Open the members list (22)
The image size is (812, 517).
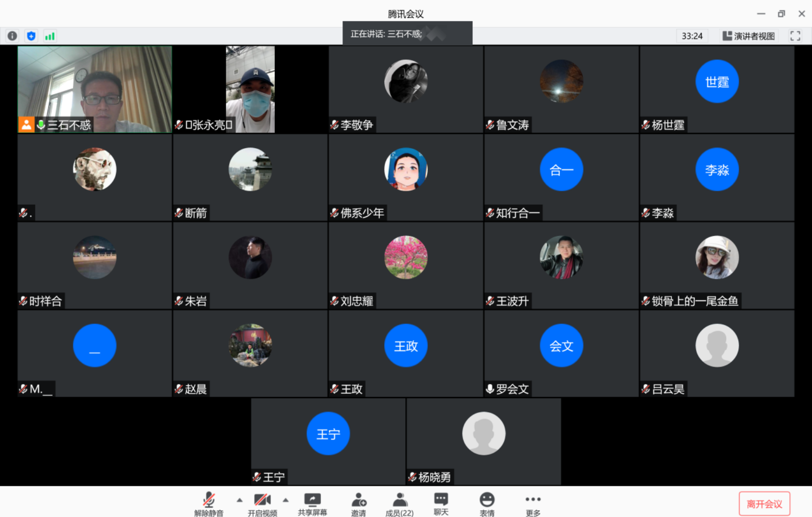point(400,504)
